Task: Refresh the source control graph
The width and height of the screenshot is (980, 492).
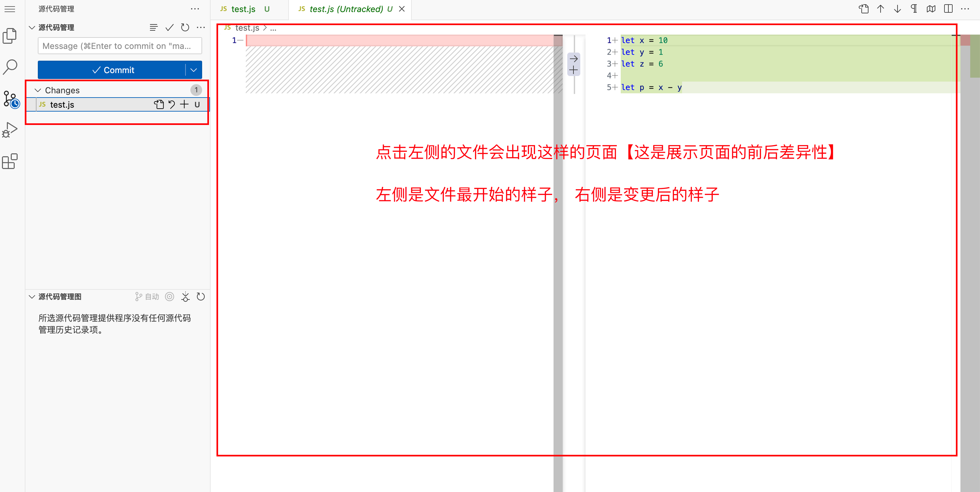Action: coord(201,297)
